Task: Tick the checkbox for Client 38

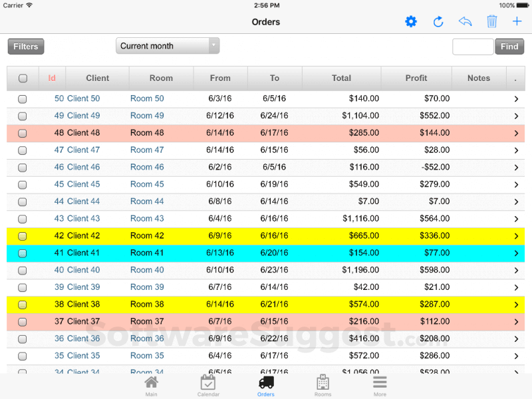Action: point(22,304)
